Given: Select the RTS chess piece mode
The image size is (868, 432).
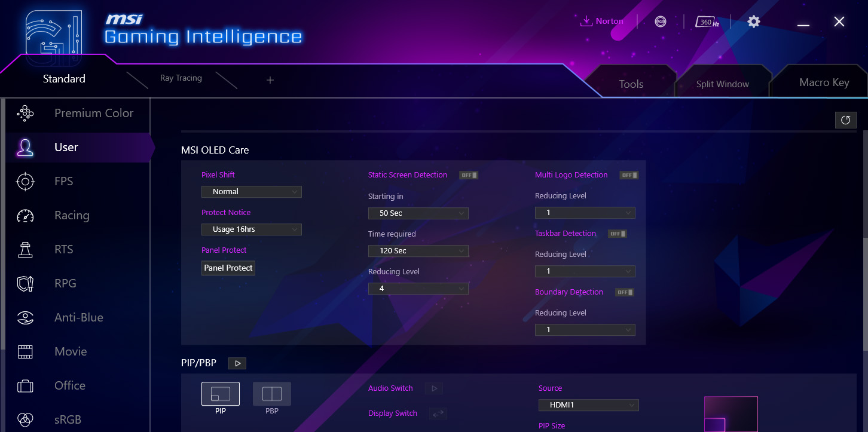Looking at the screenshot, I should pos(78,249).
